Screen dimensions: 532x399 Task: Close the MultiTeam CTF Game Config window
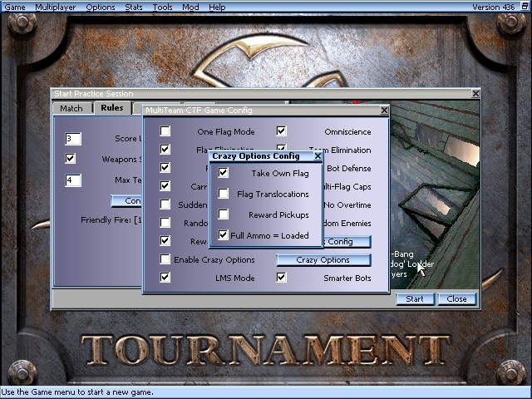point(384,111)
